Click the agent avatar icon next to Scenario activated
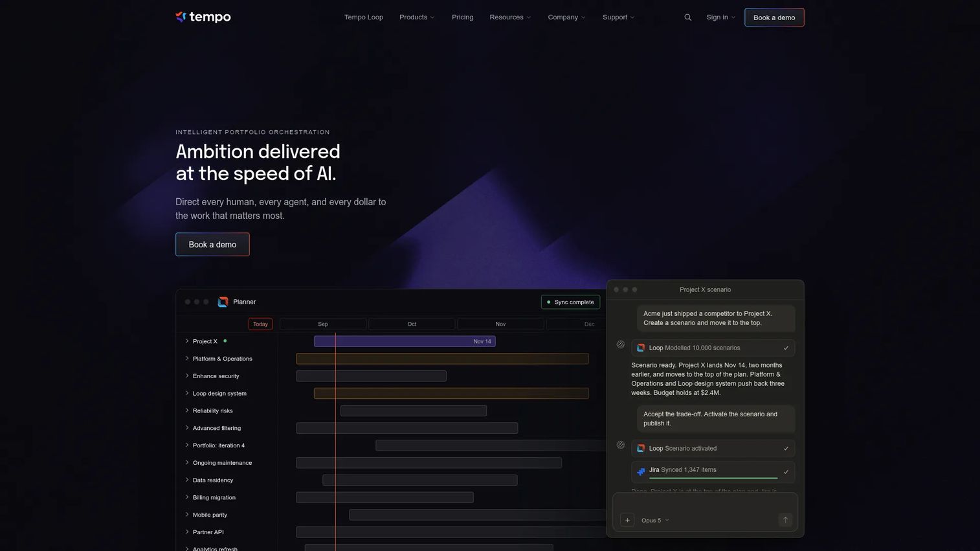The height and width of the screenshot is (551, 980). (621, 445)
